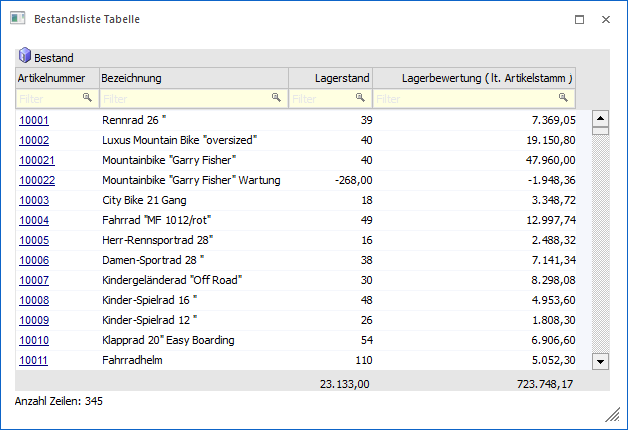Focus the Bezeichnung filter field

(x=185, y=98)
